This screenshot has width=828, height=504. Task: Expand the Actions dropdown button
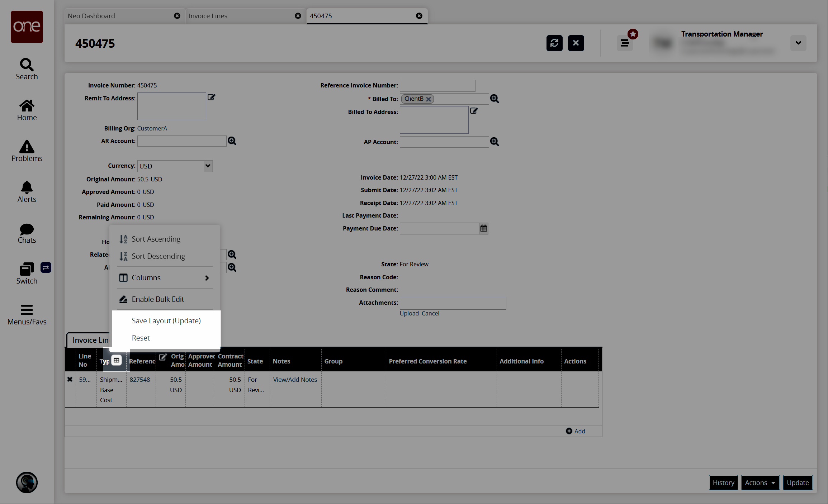(x=760, y=482)
